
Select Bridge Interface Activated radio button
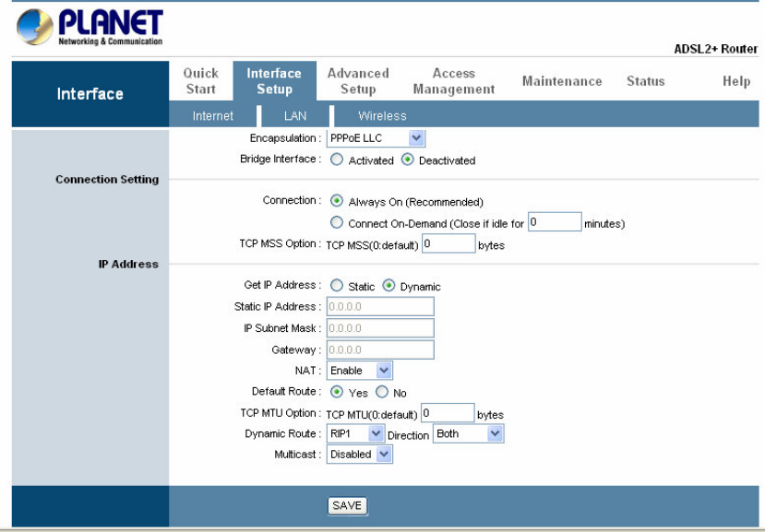pyautogui.click(x=337, y=160)
